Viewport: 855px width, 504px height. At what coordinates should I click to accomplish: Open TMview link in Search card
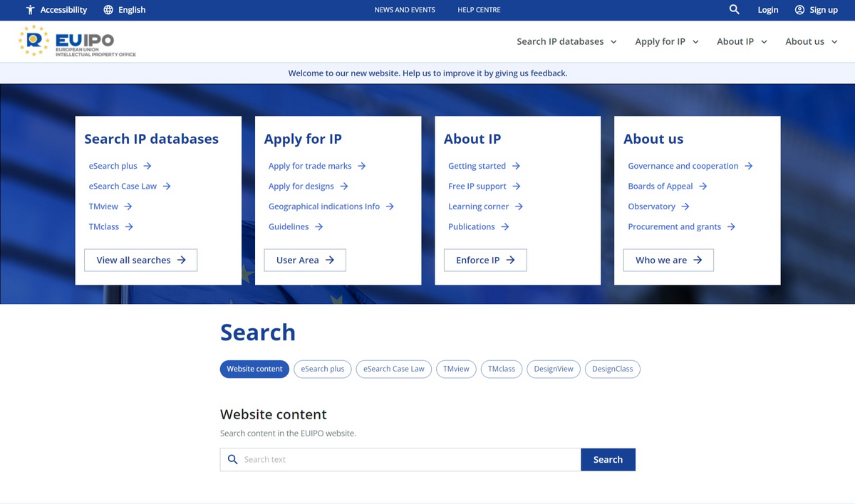click(x=110, y=206)
